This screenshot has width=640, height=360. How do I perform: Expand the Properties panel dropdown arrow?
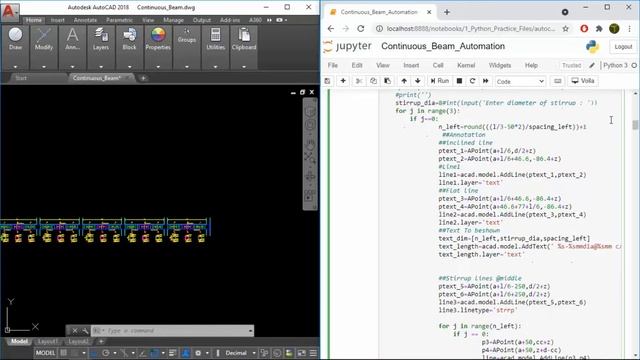click(158, 67)
